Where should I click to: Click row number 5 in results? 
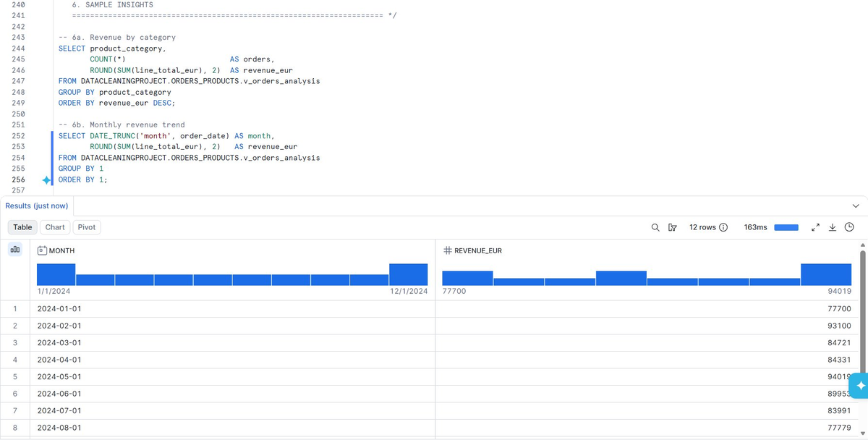pyautogui.click(x=15, y=377)
